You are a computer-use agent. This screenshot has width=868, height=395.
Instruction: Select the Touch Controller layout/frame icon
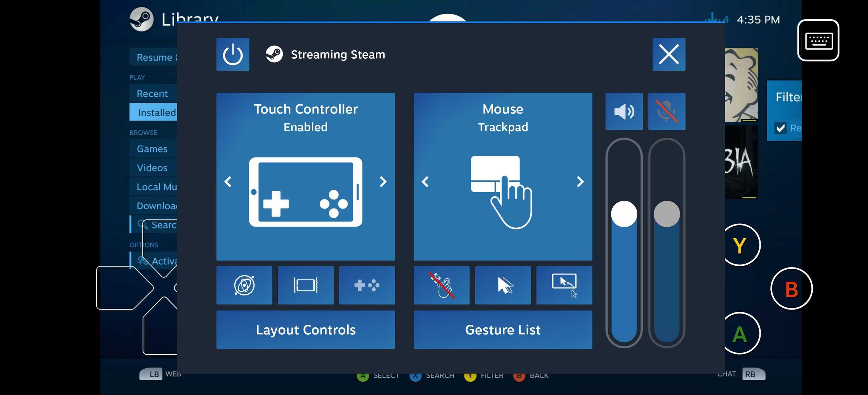(x=306, y=285)
